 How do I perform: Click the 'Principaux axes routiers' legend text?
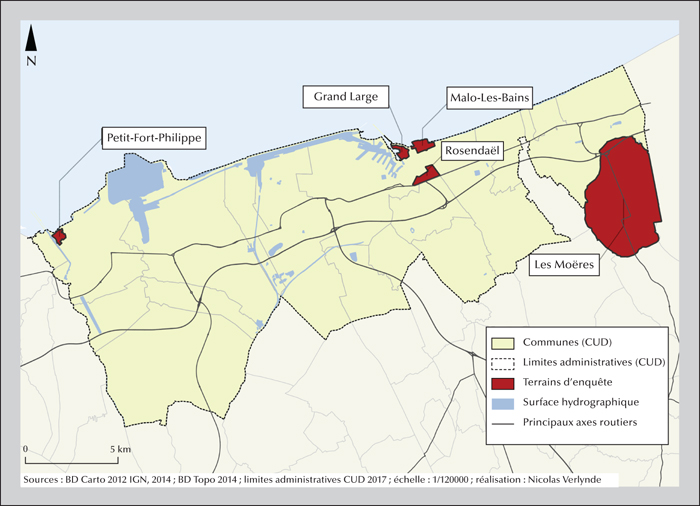point(580,422)
